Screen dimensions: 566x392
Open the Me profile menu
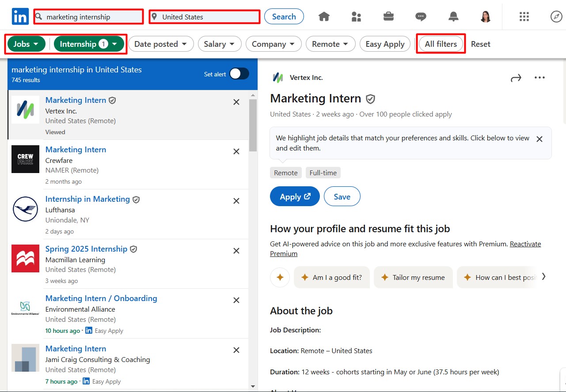coord(485,16)
